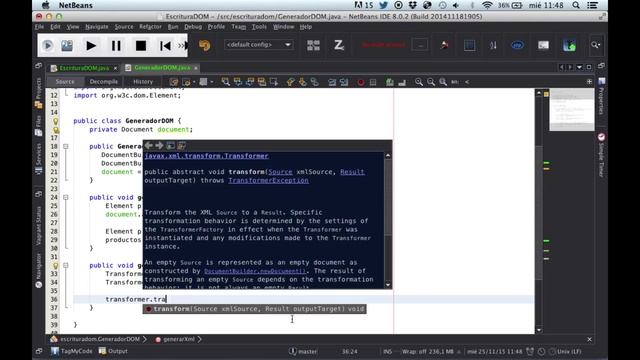640x360 pixels.
Task: Click the master git branch indicator
Action: [303, 351]
